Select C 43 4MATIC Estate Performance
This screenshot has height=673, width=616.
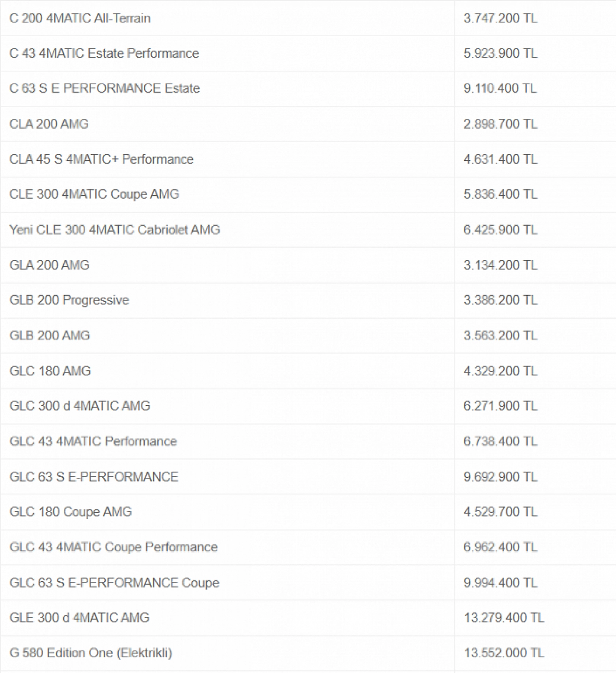tap(104, 53)
